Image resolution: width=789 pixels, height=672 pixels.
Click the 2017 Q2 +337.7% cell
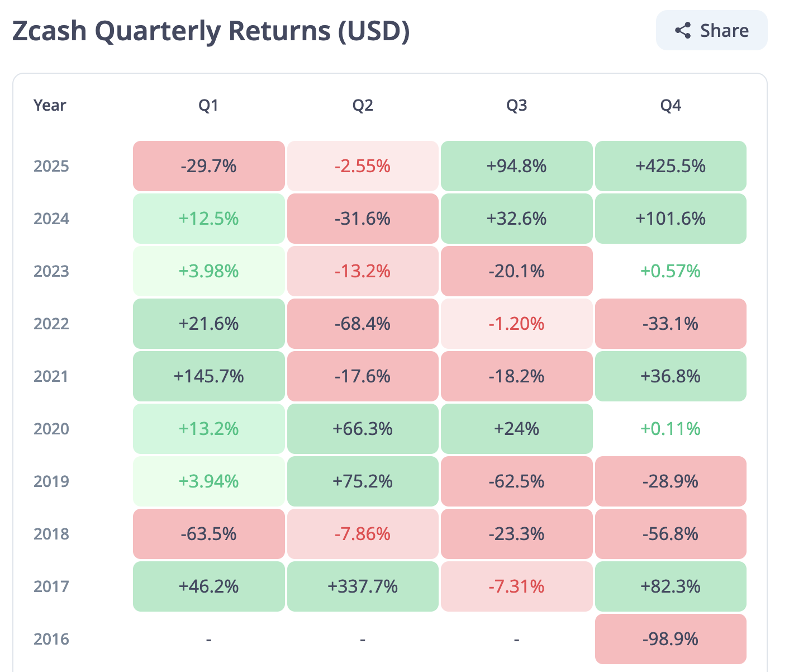click(x=362, y=586)
